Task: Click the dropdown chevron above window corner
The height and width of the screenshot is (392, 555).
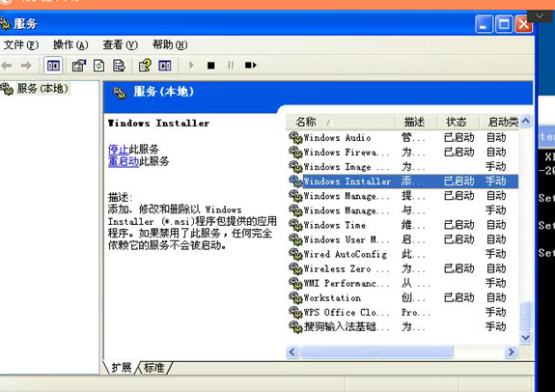Action: (x=540, y=16)
